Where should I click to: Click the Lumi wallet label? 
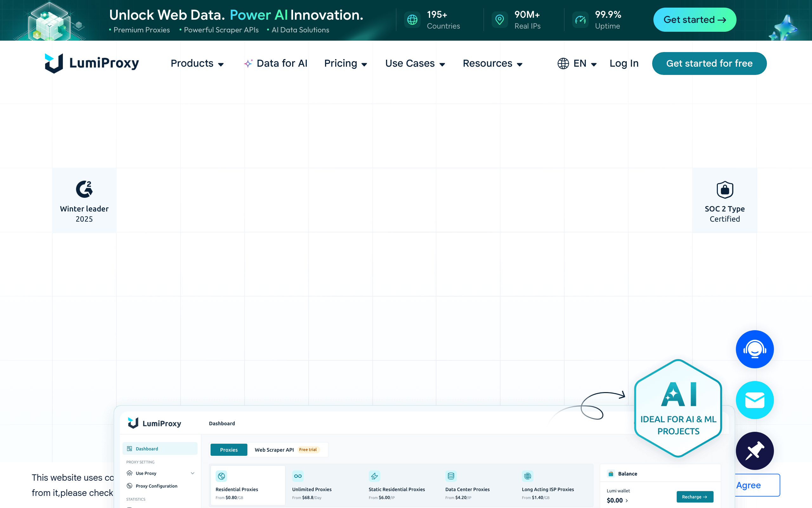click(618, 491)
